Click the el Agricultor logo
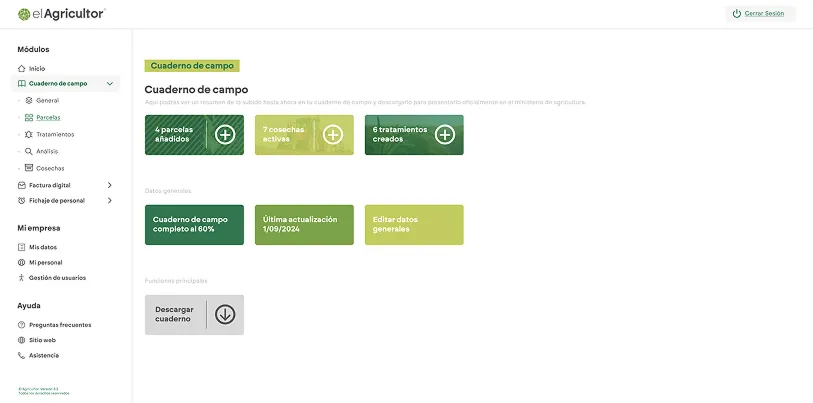813x403 pixels. (61, 13)
